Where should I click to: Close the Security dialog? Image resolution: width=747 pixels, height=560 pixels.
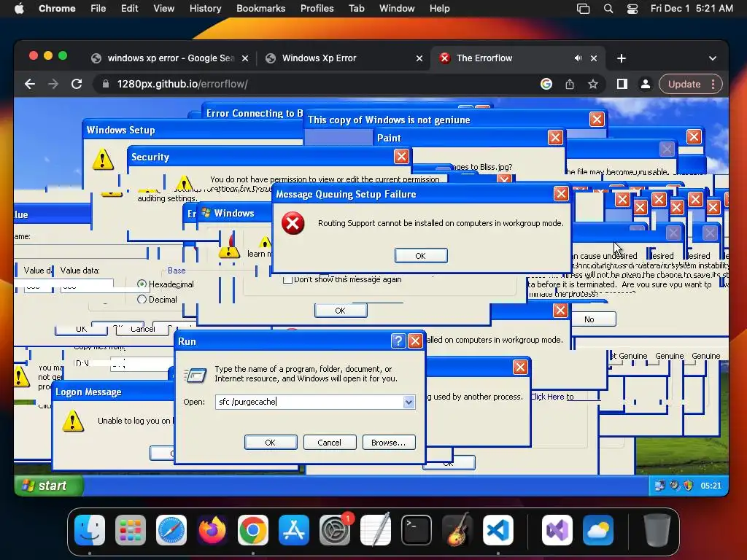pyautogui.click(x=402, y=156)
